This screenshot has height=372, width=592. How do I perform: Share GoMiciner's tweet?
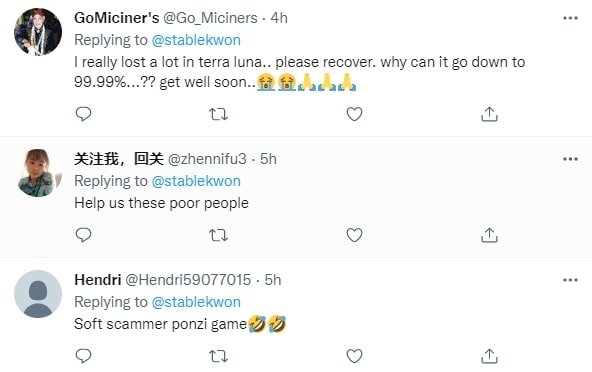point(489,114)
